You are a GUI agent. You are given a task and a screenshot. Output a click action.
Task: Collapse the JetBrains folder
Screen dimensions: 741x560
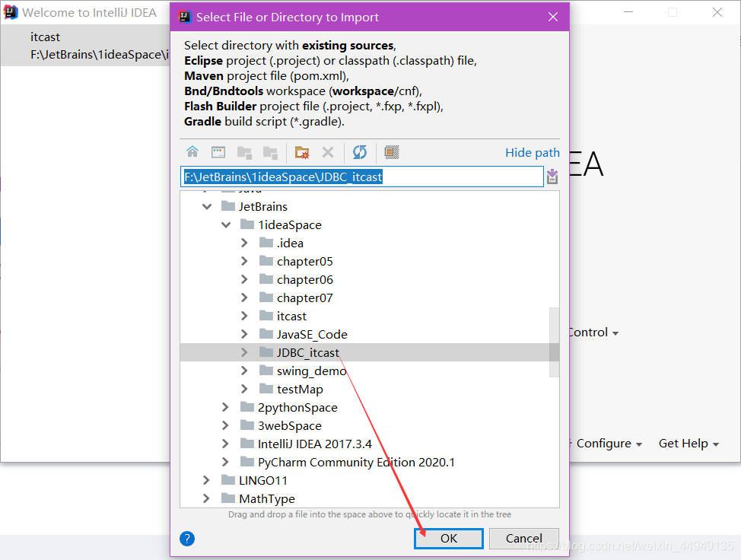pyautogui.click(x=207, y=206)
